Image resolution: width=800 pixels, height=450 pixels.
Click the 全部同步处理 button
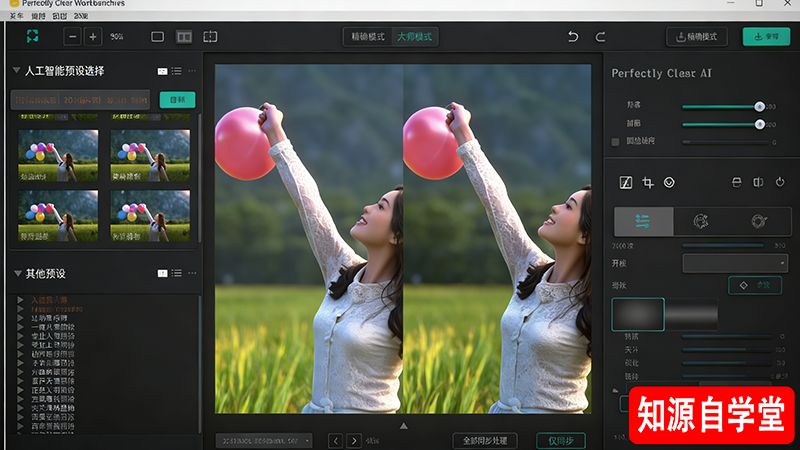tap(485, 440)
